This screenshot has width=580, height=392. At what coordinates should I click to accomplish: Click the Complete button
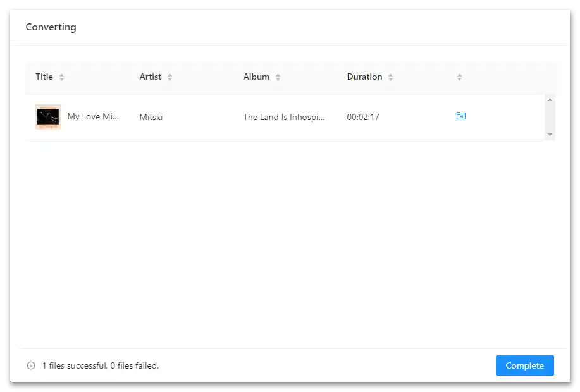coord(524,365)
